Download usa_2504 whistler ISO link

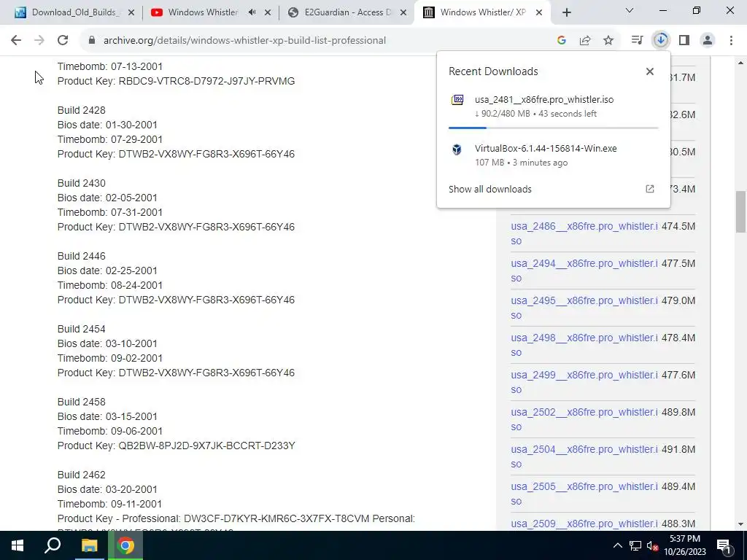point(584,456)
